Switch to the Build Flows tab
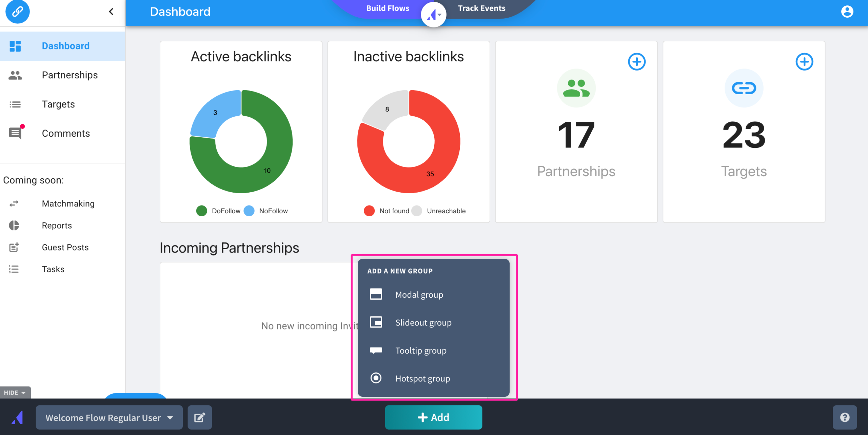This screenshot has width=868, height=435. (388, 8)
